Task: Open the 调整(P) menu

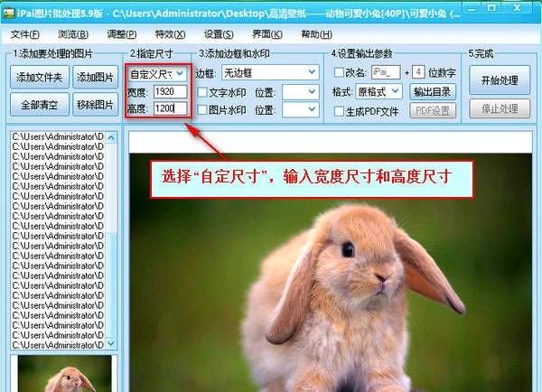Action: click(x=120, y=34)
